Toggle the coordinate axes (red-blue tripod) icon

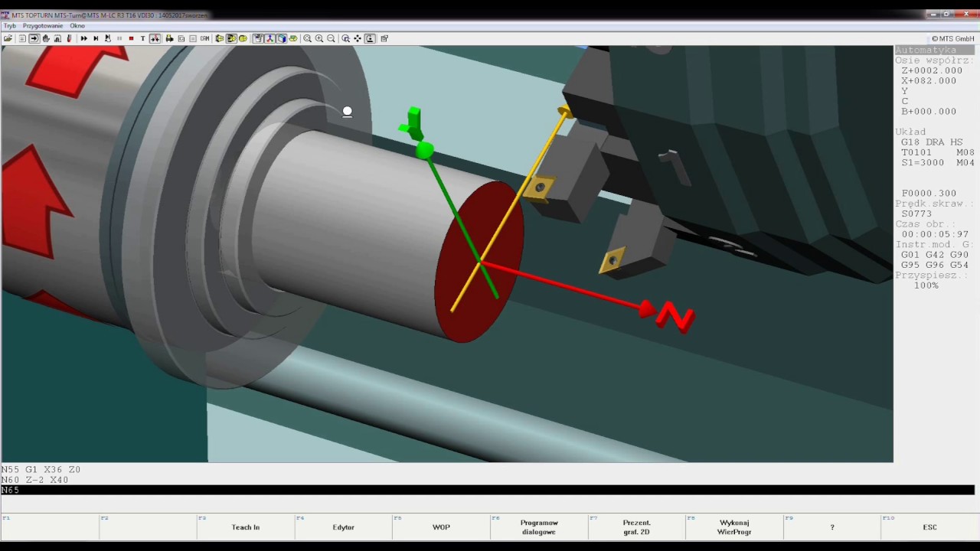(269, 38)
